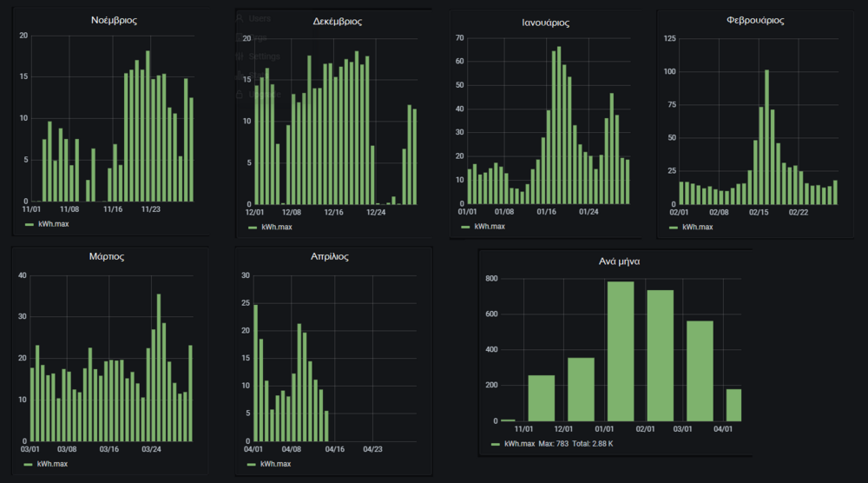Toggle kWh.max series label in Δεκέμβριος panel
Screen dimensions: 868x483
277,228
